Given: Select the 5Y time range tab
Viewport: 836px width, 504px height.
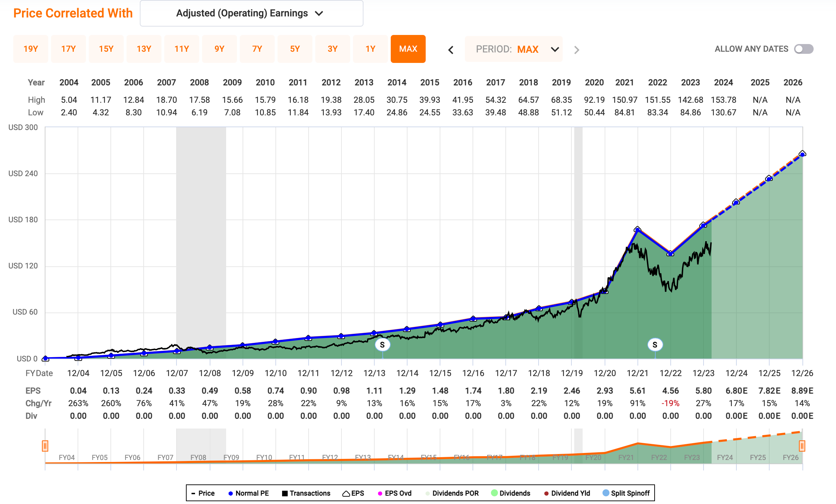Looking at the screenshot, I should click(x=295, y=49).
